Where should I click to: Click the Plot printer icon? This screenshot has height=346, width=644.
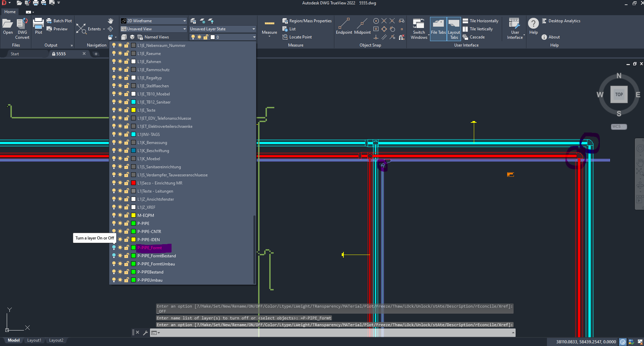tap(38, 26)
